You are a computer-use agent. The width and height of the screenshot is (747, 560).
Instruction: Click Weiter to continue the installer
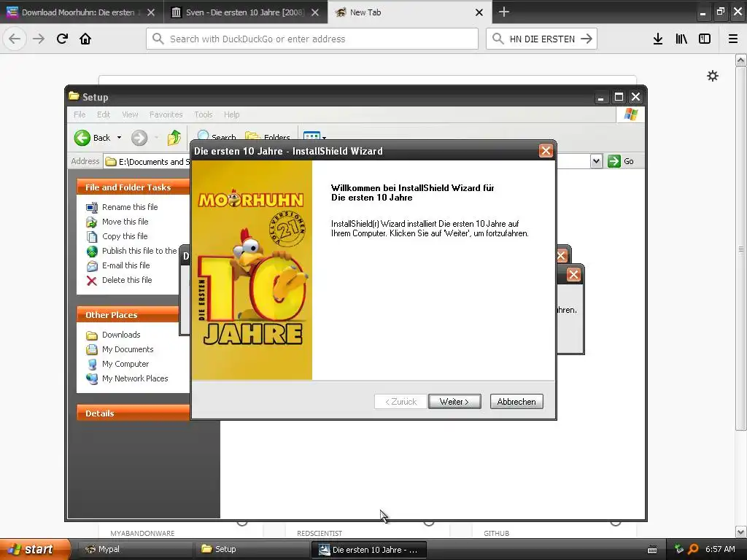click(x=454, y=402)
